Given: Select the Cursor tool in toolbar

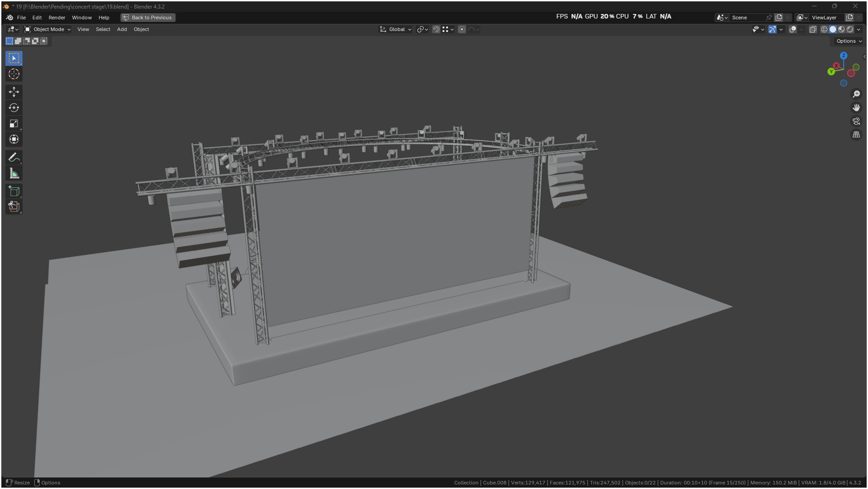Looking at the screenshot, I should click(14, 74).
